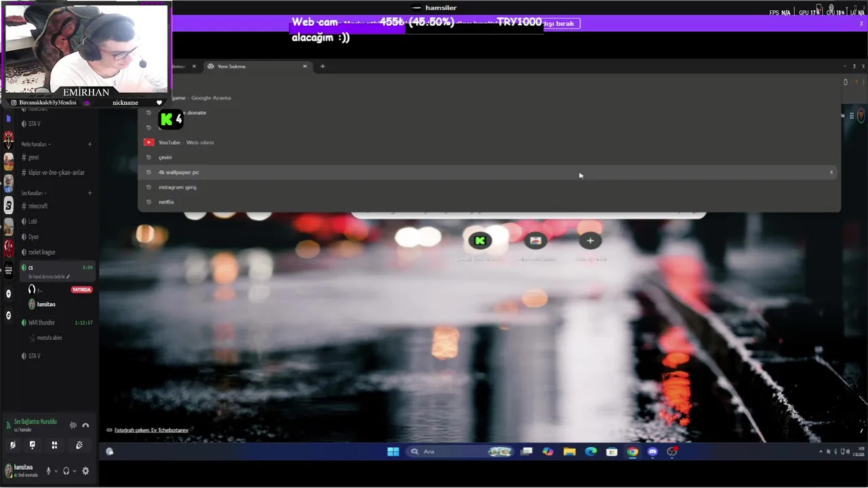Add a channel to Ses Kanalları
The image size is (868, 488).
[x=90, y=193]
